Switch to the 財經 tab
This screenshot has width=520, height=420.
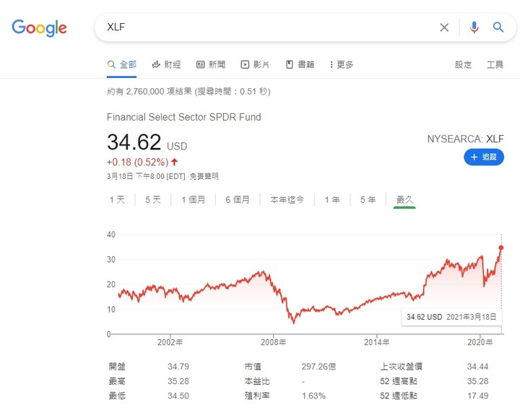(x=167, y=64)
